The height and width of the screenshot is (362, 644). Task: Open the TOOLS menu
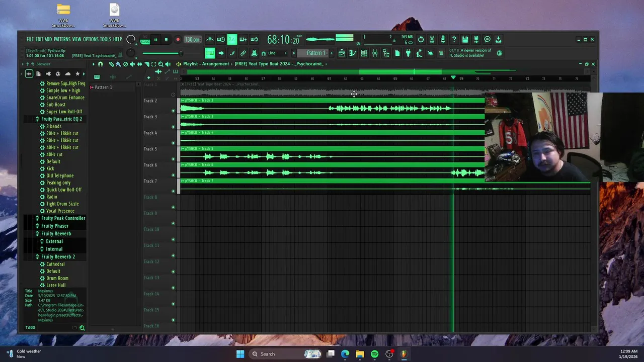[x=106, y=39]
